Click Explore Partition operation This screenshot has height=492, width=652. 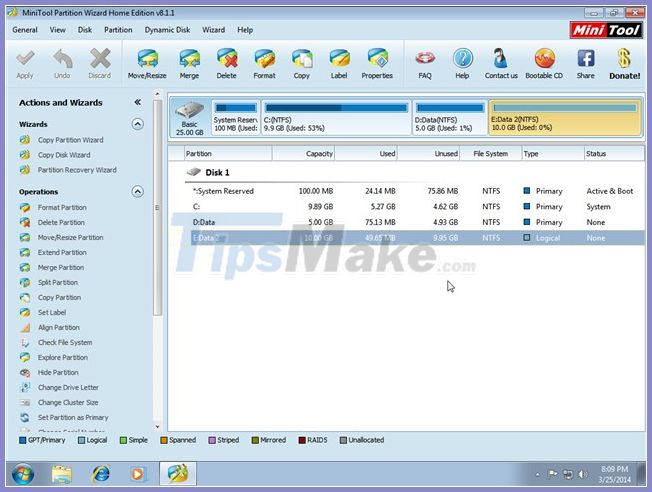[54, 357]
